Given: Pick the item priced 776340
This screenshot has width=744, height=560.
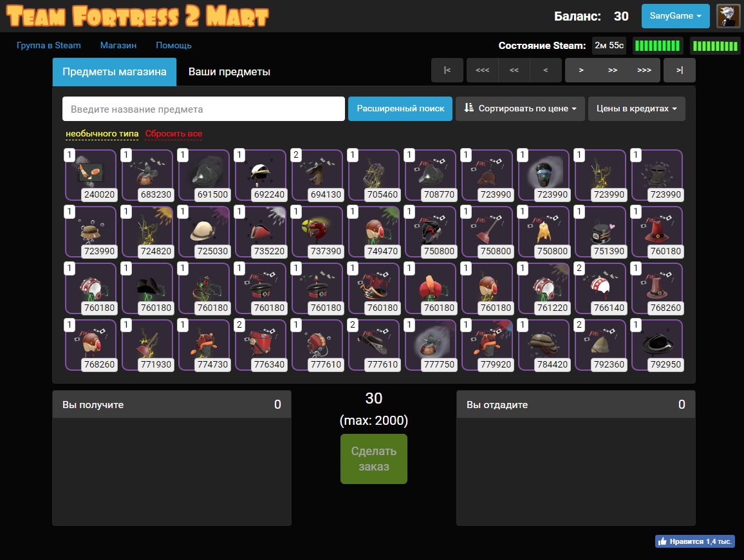Looking at the screenshot, I should tap(261, 345).
